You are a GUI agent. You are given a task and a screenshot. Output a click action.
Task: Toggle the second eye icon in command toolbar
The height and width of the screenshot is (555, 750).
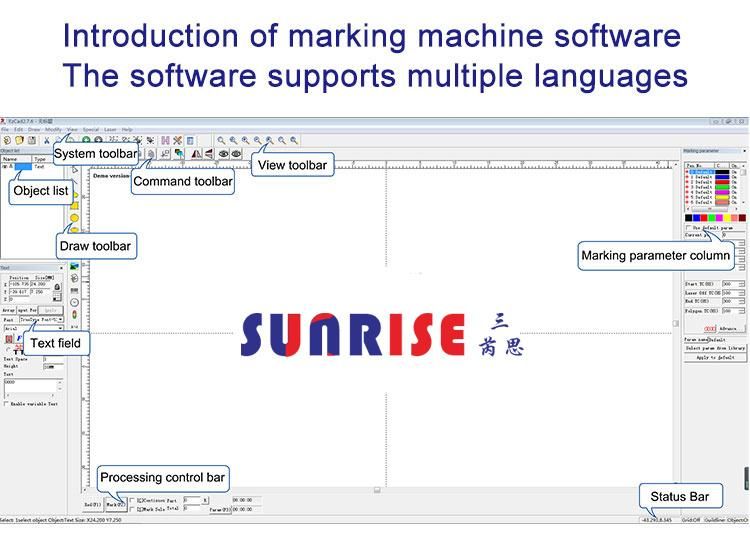coord(236,154)
